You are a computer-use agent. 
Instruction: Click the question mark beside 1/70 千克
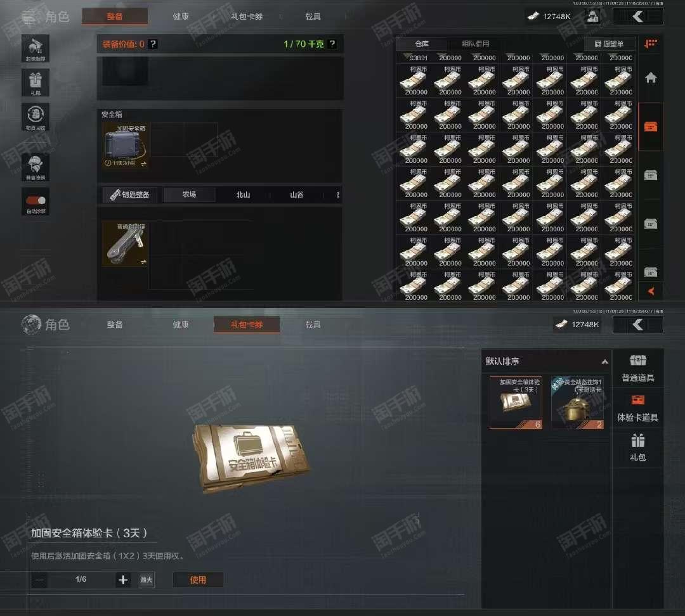tap(332, 44)
